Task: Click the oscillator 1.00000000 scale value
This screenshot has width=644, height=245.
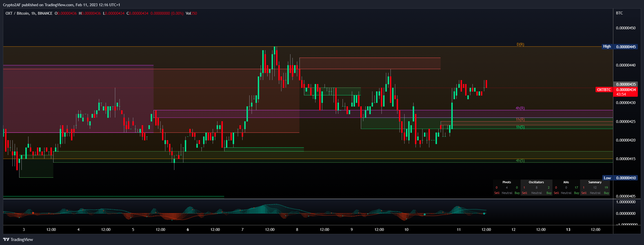Action: pos(626,202)
